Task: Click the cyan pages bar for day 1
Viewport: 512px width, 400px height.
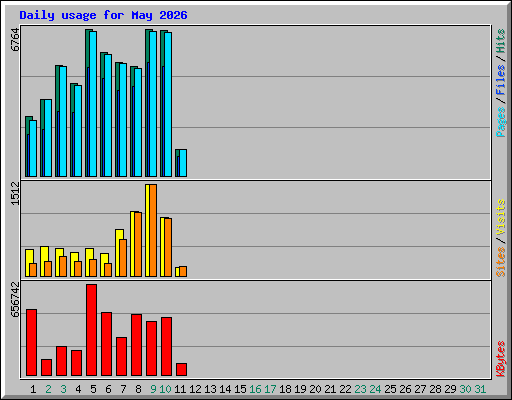Action: coord(33,149)
